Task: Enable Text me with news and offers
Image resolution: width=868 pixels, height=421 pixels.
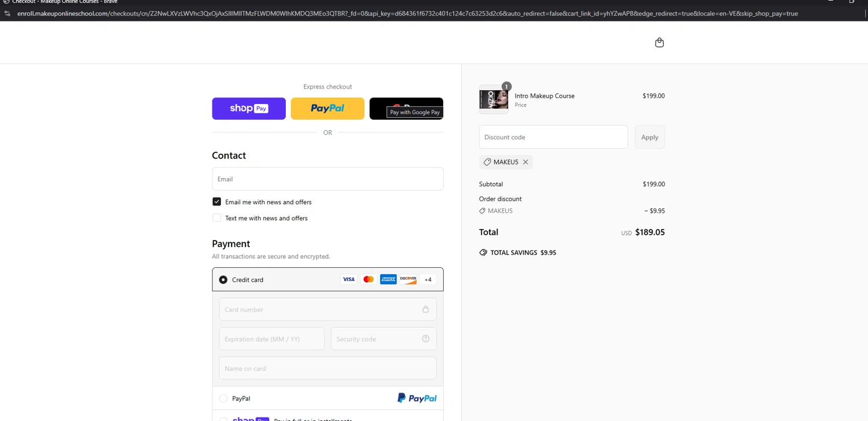Action: [x=216, y=218]
